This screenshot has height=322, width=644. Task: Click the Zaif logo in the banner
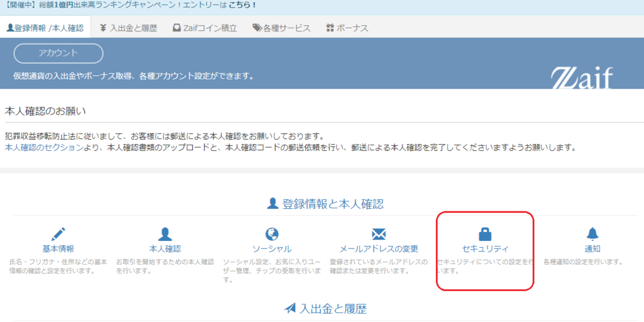click(582, 78)
